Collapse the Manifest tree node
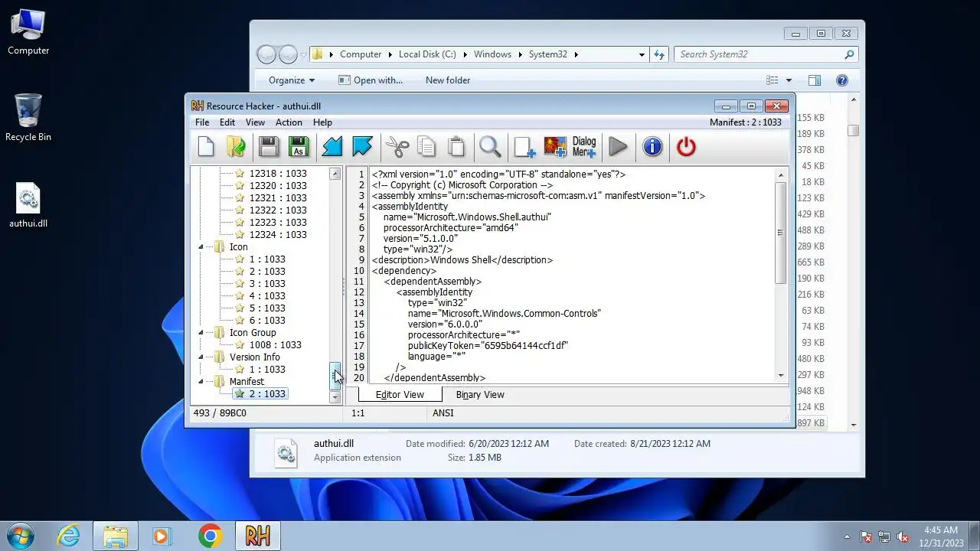 click(x=201, y=382)
